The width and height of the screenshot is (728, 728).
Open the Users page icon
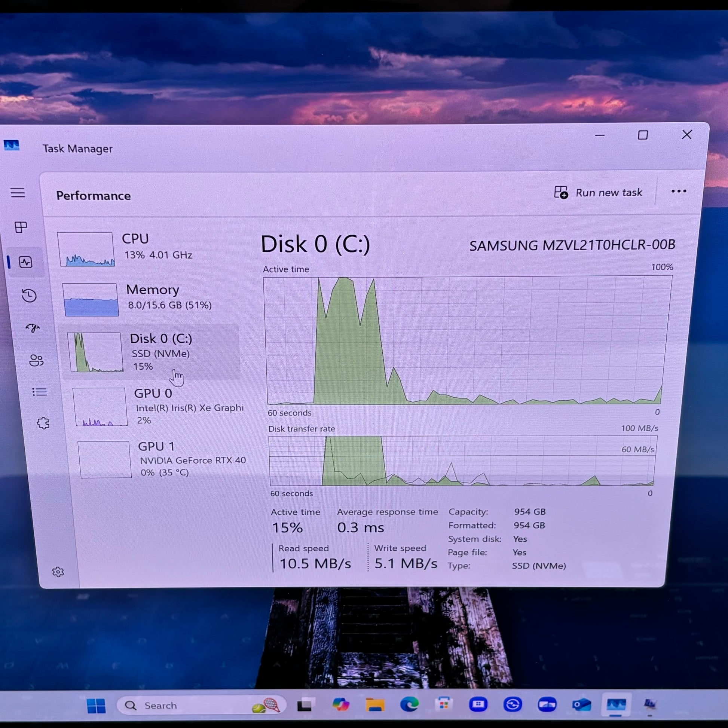click(x=36, y=361)
